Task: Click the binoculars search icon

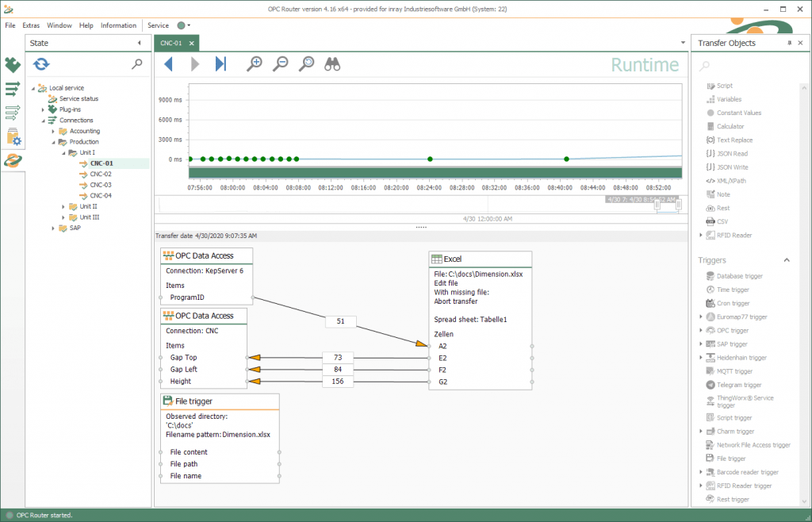Action: tap(332, 64)
